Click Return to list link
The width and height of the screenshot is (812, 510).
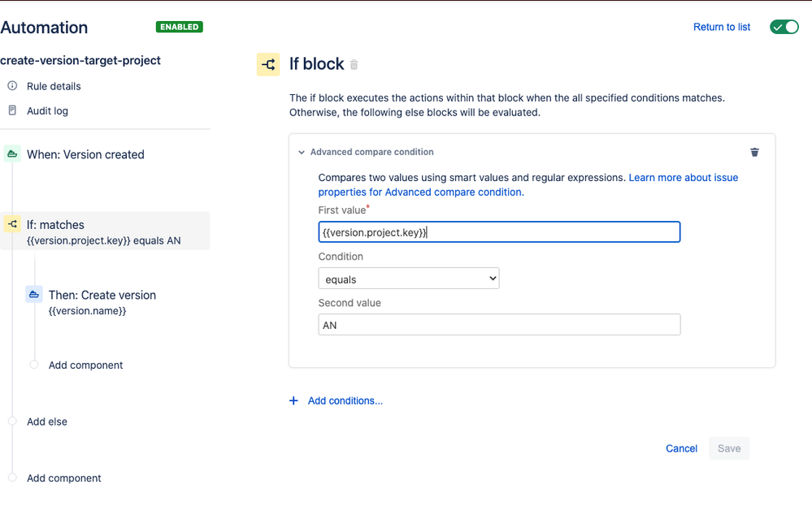pyautogui.click(x=722, y=27)
